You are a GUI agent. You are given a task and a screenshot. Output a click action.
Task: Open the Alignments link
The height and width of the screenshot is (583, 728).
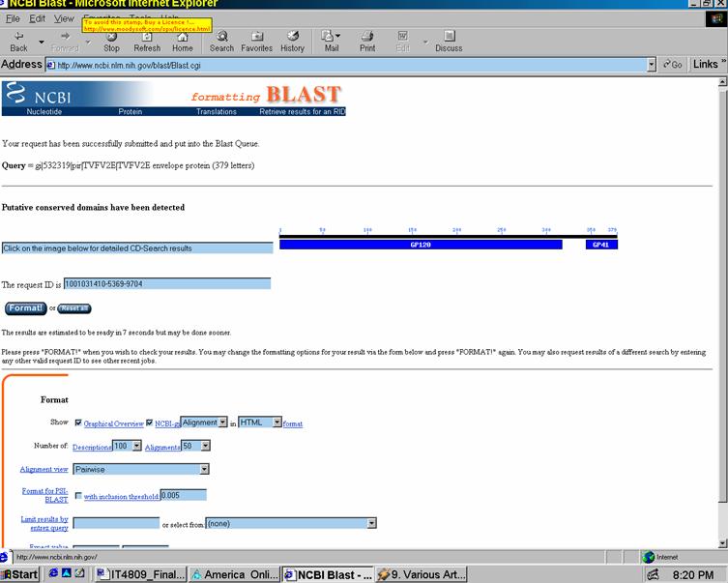coord(162,447)
